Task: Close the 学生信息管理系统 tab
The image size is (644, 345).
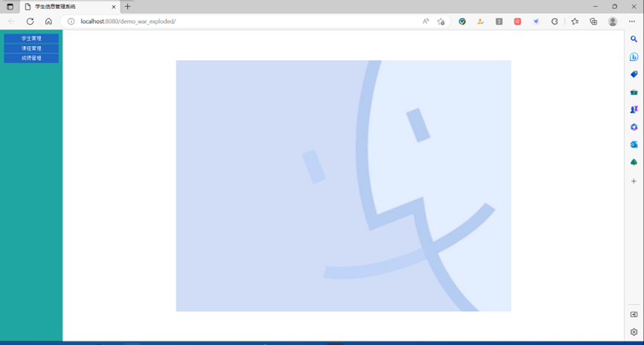Action: tap(113, 7)
